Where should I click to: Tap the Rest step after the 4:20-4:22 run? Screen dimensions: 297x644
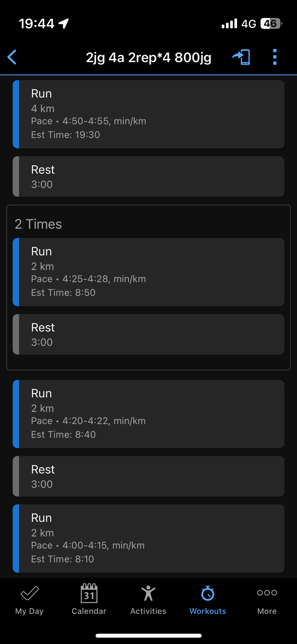[x=148, y=476]
